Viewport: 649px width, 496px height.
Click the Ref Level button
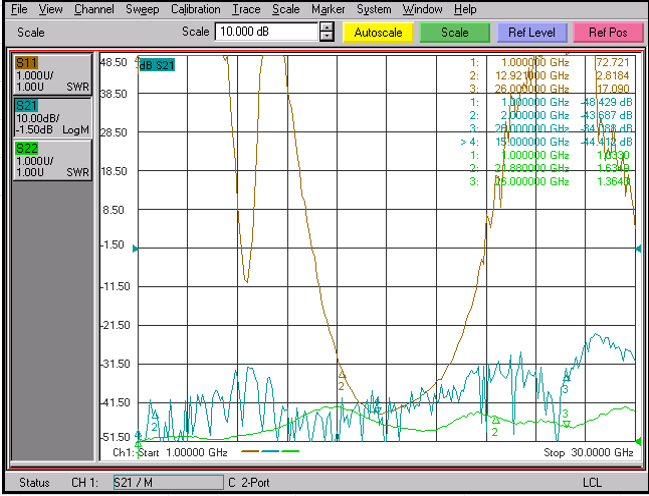coord(531,32)
